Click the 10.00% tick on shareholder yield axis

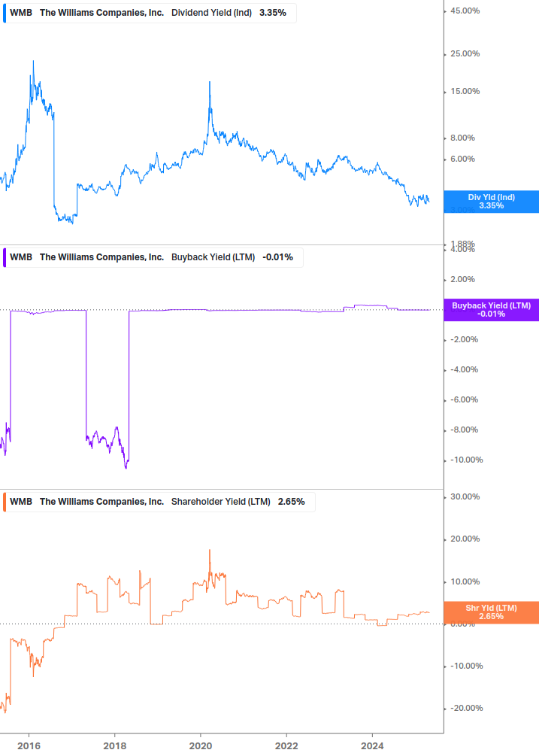[465, 582]
